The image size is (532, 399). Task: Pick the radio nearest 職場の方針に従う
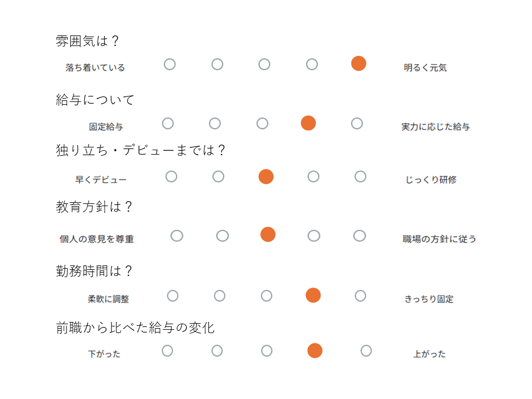tap(360, 236)
